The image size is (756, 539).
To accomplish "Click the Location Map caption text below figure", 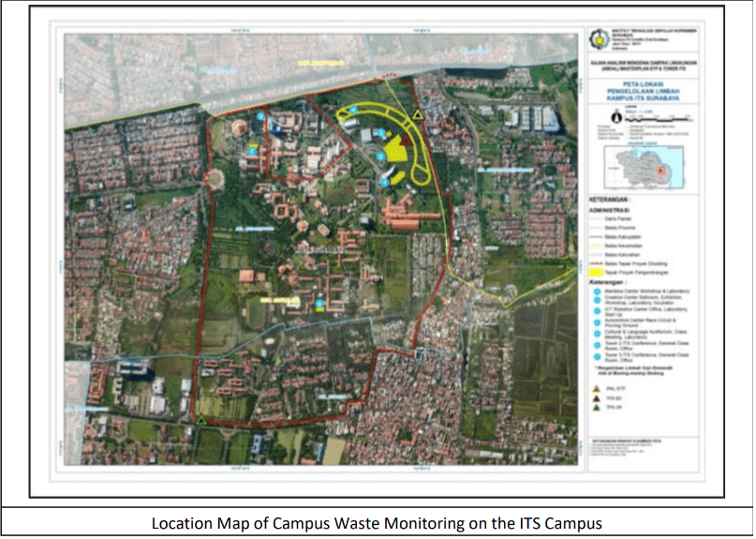I will (x=377, y=522).
